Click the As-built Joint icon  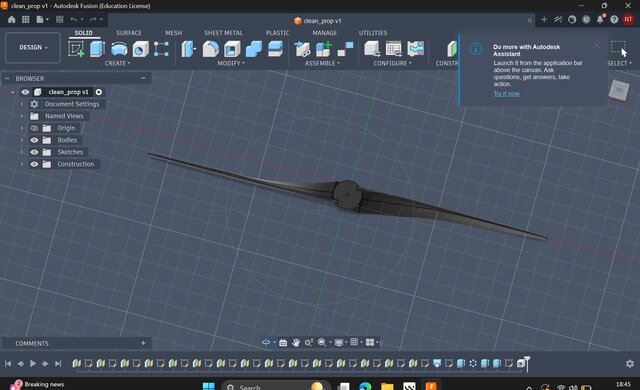[345, 49]
